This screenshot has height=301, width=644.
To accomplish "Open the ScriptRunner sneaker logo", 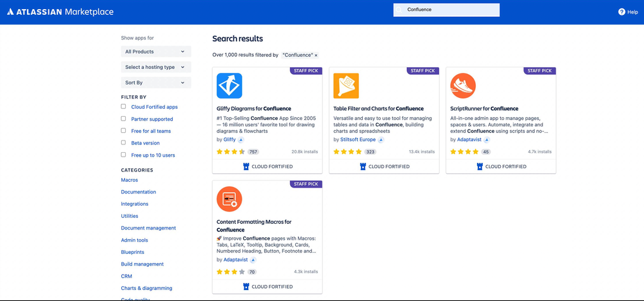I will pyautogui.click(x=463, y=86).
